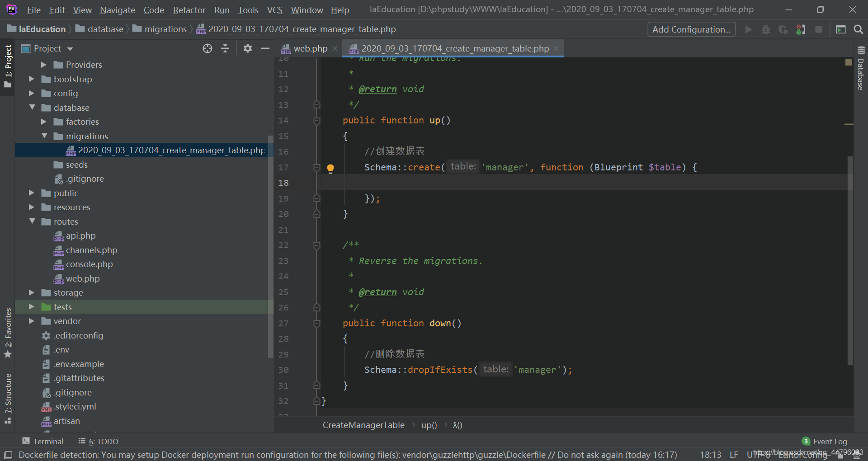Click the fold marker at line 27
This screenshot has width=868, height=461.
317,324
